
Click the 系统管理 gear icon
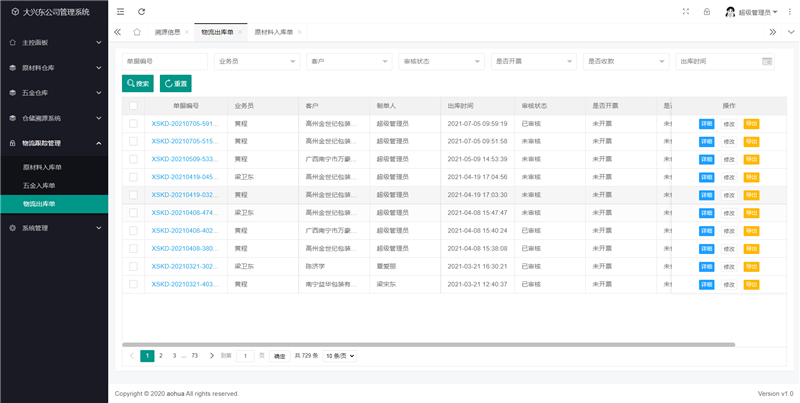pos(13,228)
